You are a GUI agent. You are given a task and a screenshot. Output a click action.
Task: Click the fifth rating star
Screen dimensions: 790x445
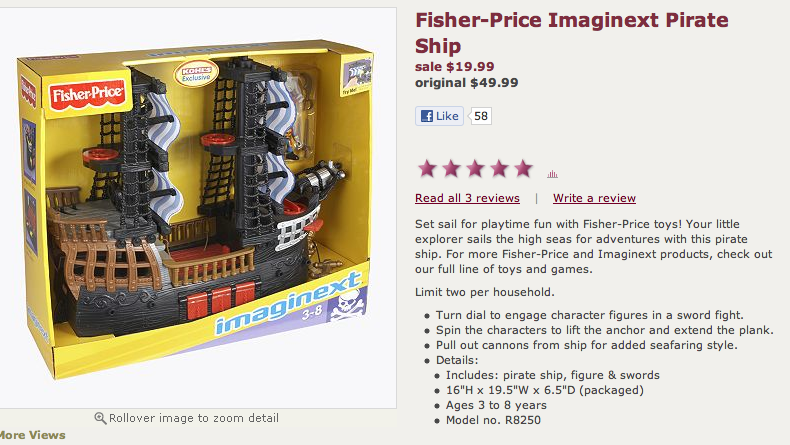523,168
